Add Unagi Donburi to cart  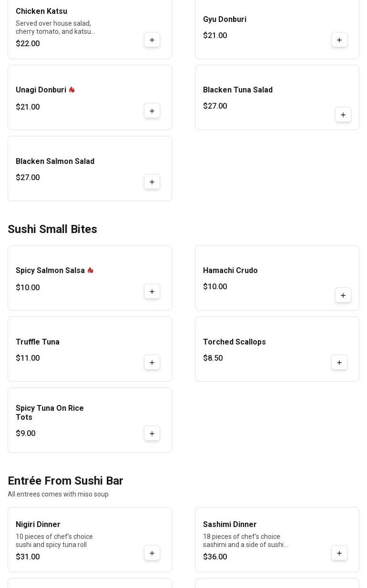pyautogui.click(x=152, y=111)
